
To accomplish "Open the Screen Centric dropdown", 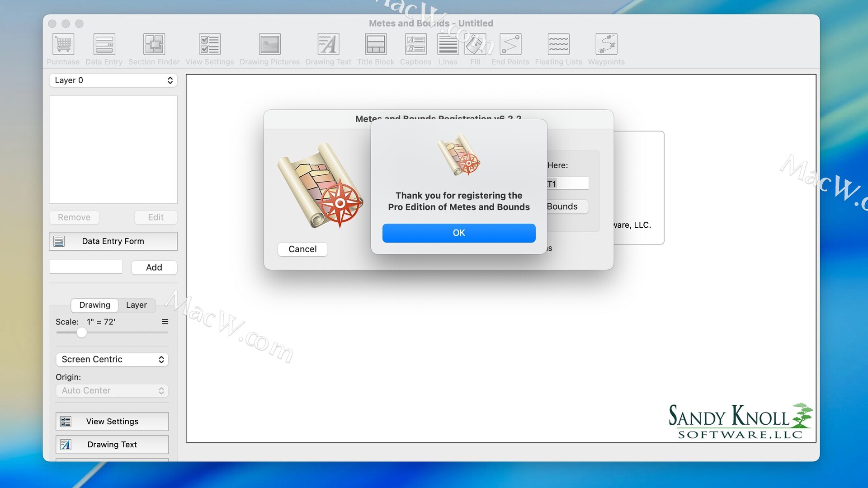I will point(112,359).
